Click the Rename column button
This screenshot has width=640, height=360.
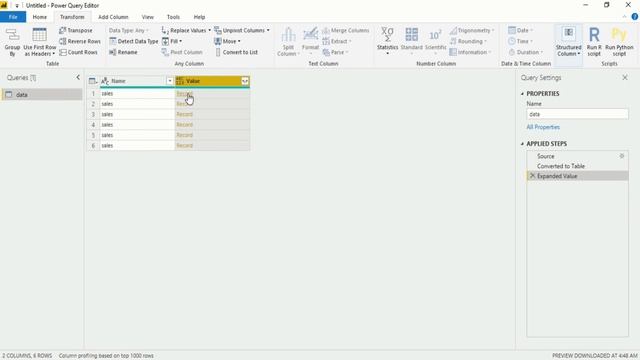(x=123, y=52)
